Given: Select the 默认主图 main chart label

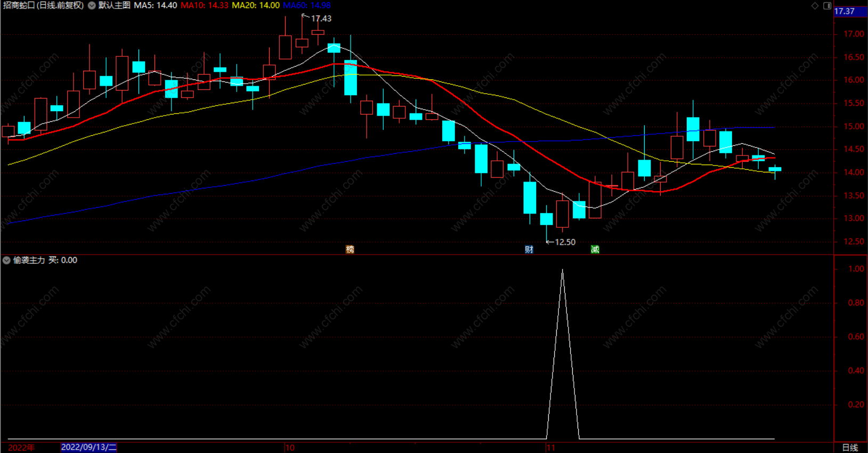Looking at the screenshot, I should click(114, 5).
